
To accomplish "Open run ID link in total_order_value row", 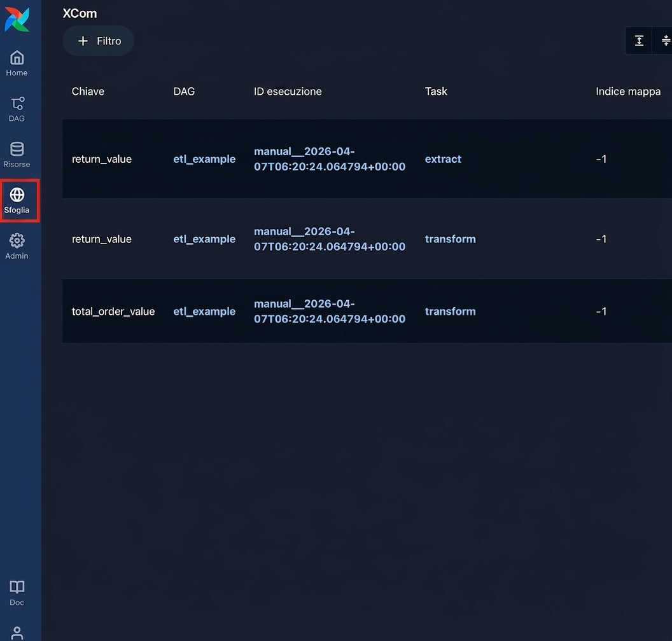I will click(x=330, y=312).
